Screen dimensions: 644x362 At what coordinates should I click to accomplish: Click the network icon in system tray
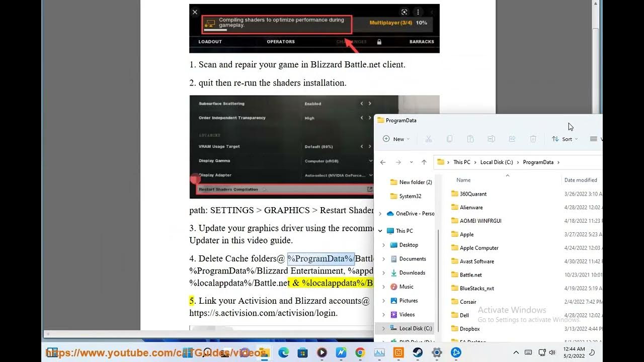pyautogui.click(x=541, y=352)
